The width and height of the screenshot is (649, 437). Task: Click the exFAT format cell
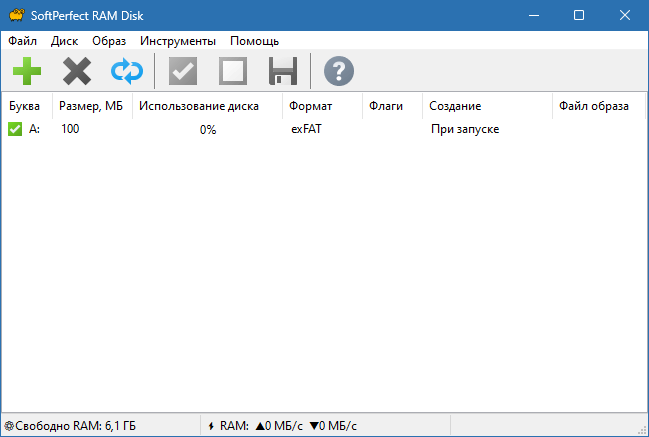[306, 129]
